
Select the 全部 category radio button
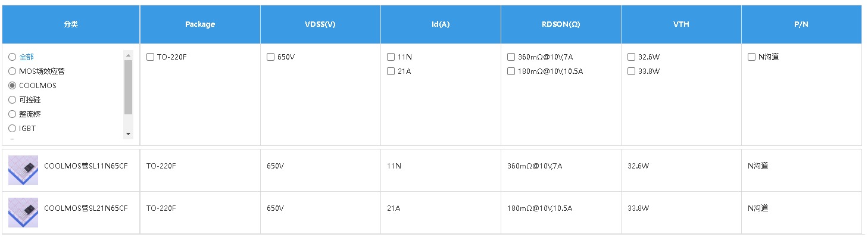(x=12, y=57)
